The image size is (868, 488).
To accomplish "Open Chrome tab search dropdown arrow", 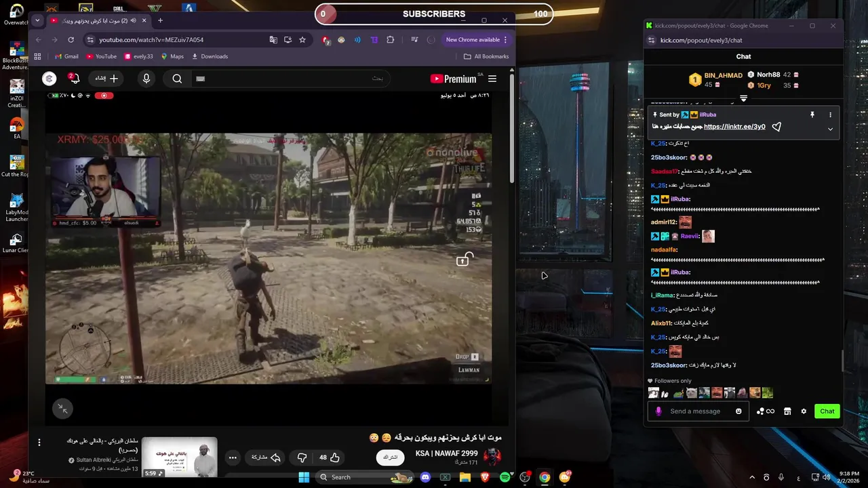I will 37,20.
